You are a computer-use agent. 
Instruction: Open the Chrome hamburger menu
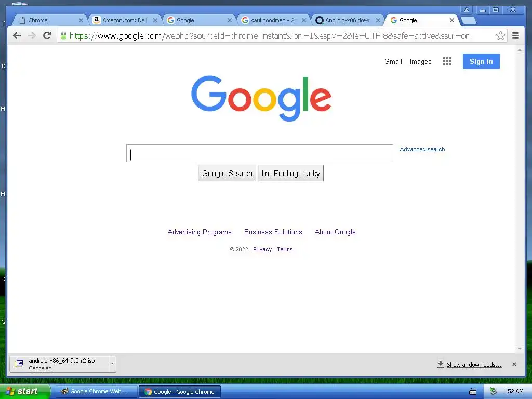pyautogui.click(x=515, y=36)
